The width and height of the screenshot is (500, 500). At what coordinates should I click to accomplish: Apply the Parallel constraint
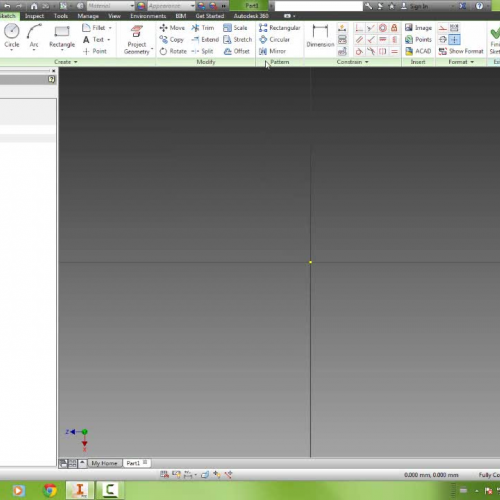[x=359, y=40]
